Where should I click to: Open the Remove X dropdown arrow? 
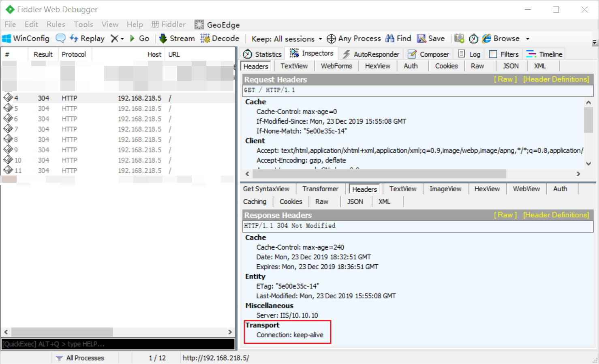point(122,39)
